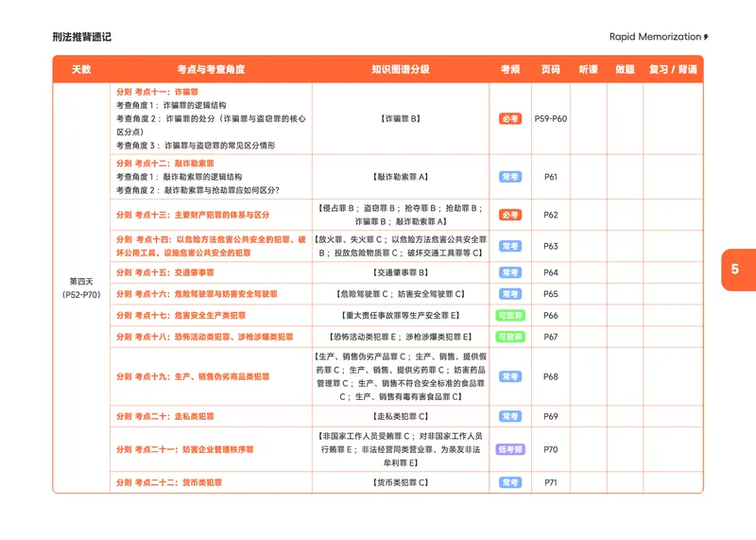756x540 pixels.
Task: Click the P69 page cell
Action: coord(551,416)
